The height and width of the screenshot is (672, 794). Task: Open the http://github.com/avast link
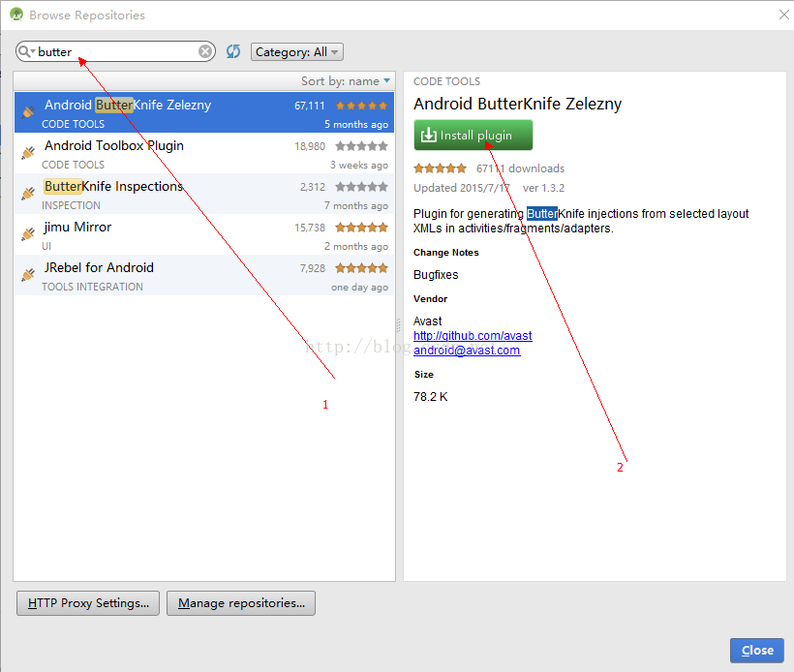[x=473, y=336]
